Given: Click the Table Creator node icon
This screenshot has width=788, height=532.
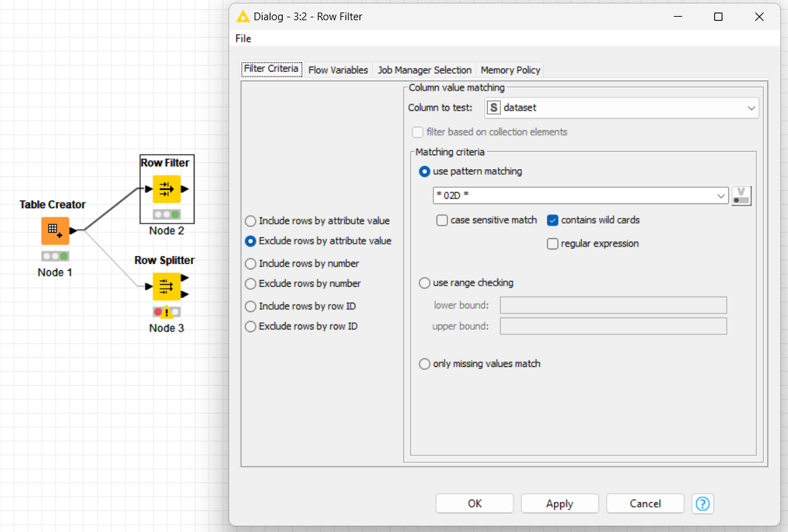Looking at the screenshot, I should click(55, 230).
